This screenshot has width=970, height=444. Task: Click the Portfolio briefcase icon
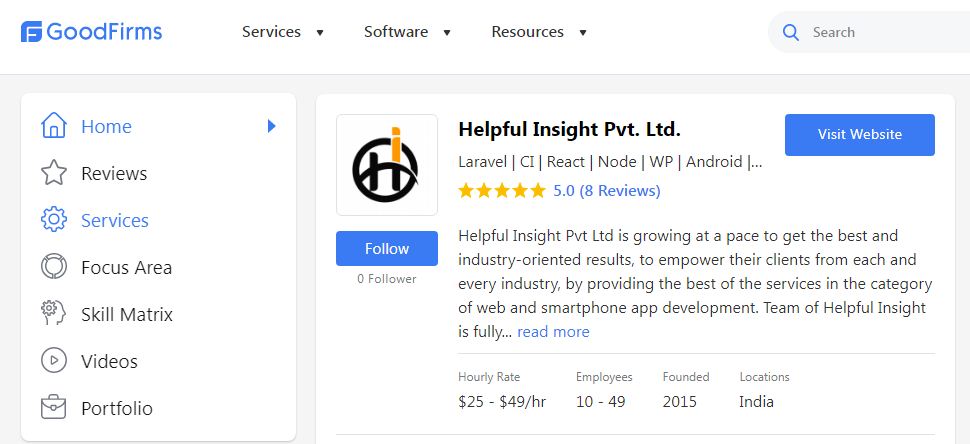tap(53, 408)
